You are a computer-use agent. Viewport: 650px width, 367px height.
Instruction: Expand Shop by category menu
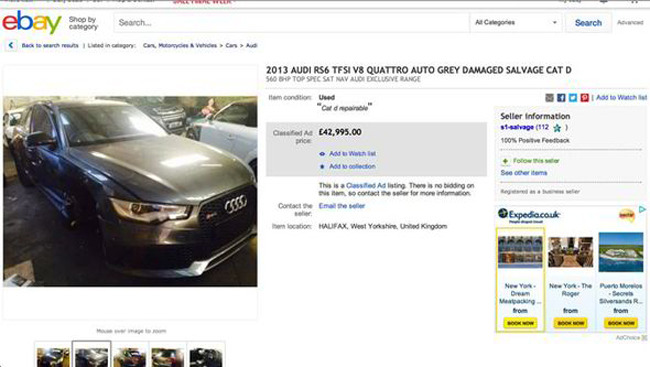click(x=83, y=23)
